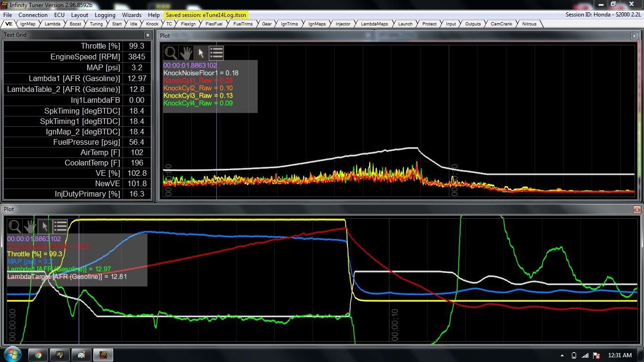Choose the cursor pointer tool in upper plot
Image resolution: width=644 pixels, height=362 pixels.
pos(201,53)
